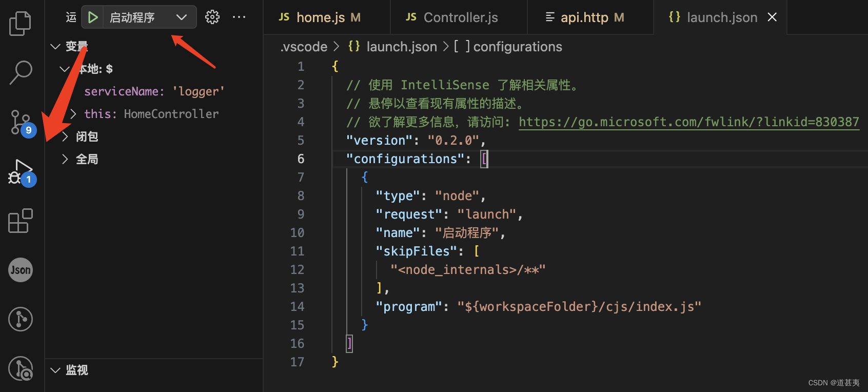Open the debug view more actions ellipsis
This screenshot has width=868, height=392.
tap(239, 17)
